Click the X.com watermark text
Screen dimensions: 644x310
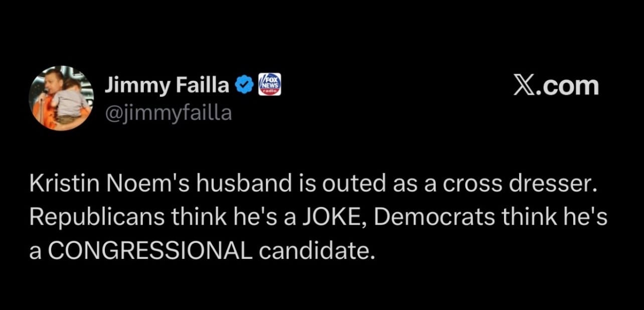(556, 86)
